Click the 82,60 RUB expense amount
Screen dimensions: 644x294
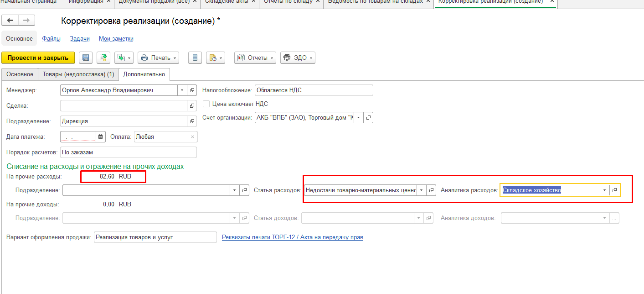(x=115, y=176)
